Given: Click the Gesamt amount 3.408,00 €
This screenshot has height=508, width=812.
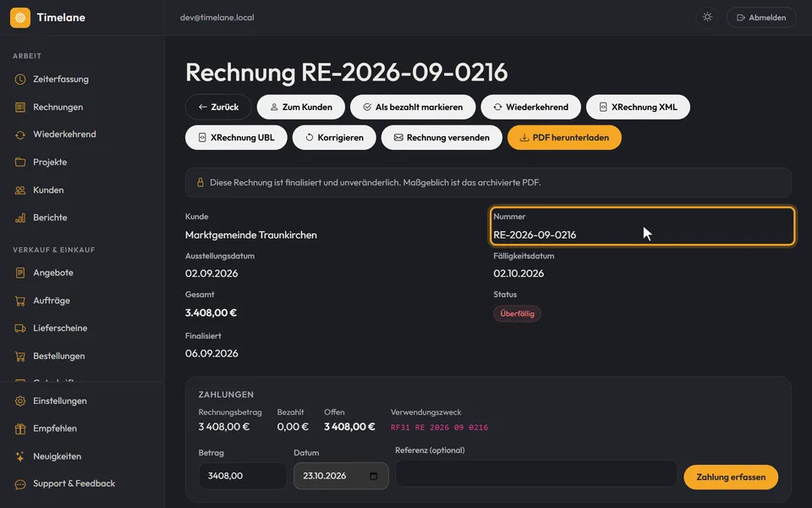Looking at the screenshot, I should coord(211,313).
